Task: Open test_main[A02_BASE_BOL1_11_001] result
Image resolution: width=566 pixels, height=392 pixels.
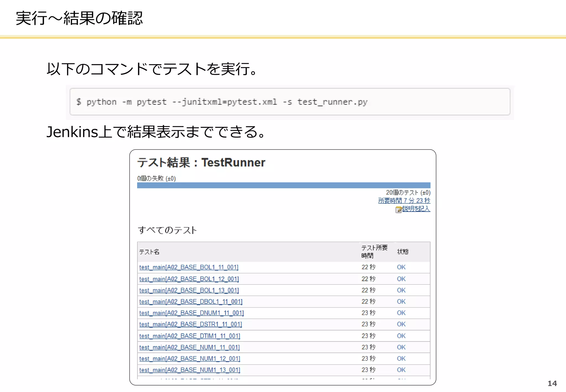Action: 188,267
